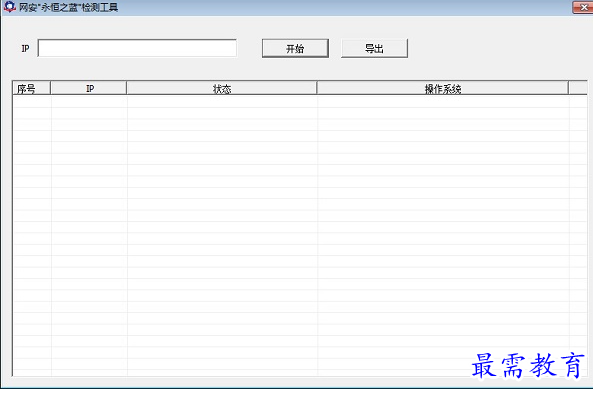Click the app icon in title bar
Screen dimensions: 593x397
point(10,6)
